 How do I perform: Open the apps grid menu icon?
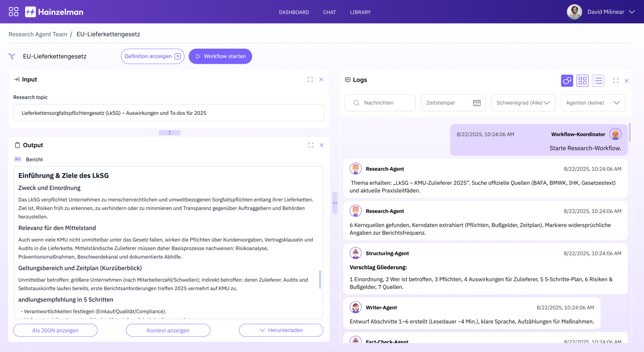(13, 12)
